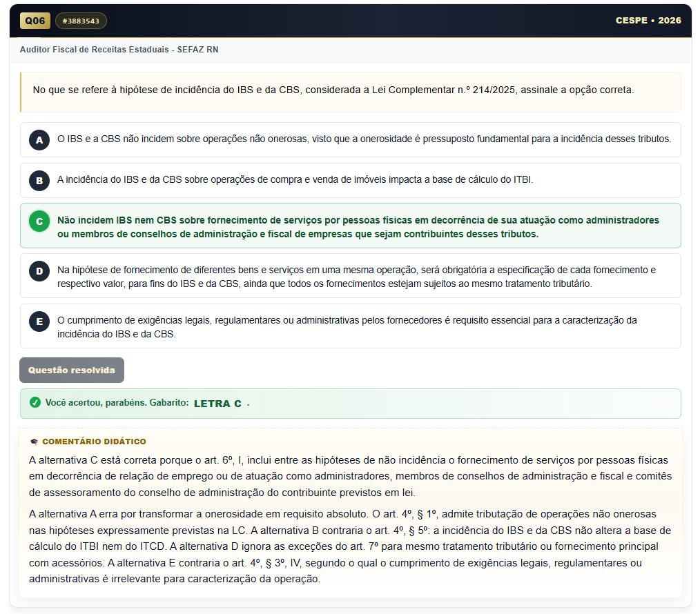This screenshot has width=700, height=614.
Task: Click the green checkmark success icon
Action: click(35, 402)
